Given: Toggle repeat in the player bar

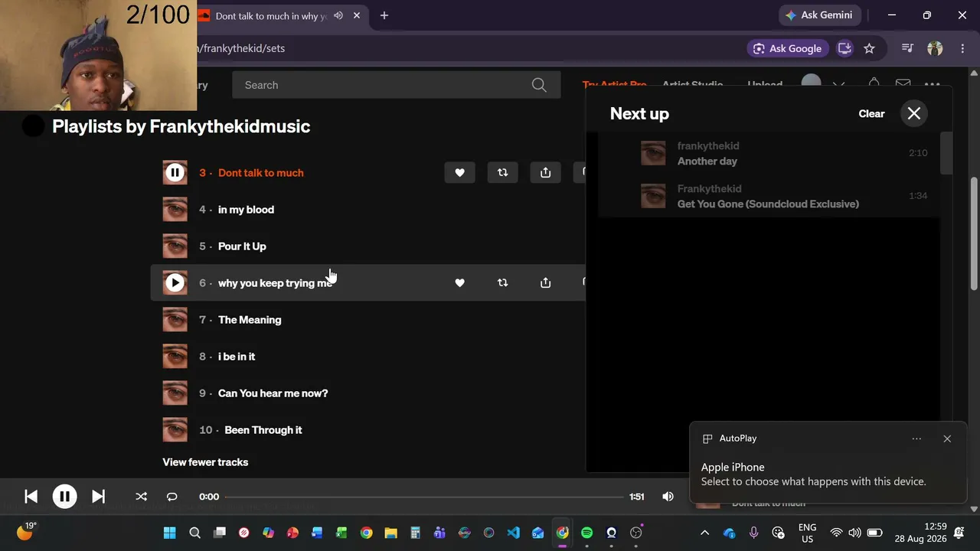Looking at the screenshot, I should (x=171, y=497).
